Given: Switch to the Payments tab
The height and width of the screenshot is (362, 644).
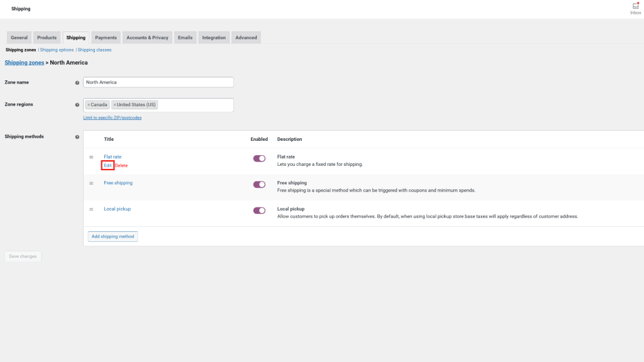Looking at the screenshot, I should [x=106, y=38].
